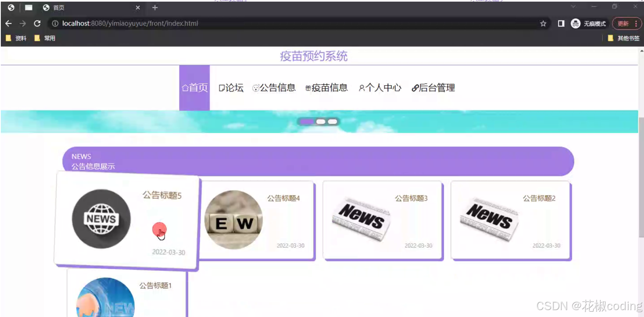Image resolution: width=644 pixels, height=317 pixels.
Task: Click the page vertical scrollbar thumb
Action: click(641, 177)
